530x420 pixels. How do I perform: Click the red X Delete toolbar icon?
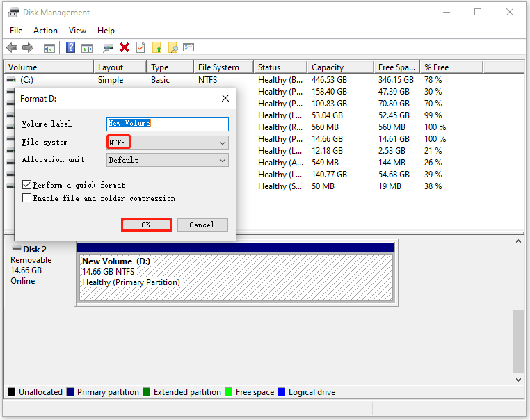click(x=125, y=47)
